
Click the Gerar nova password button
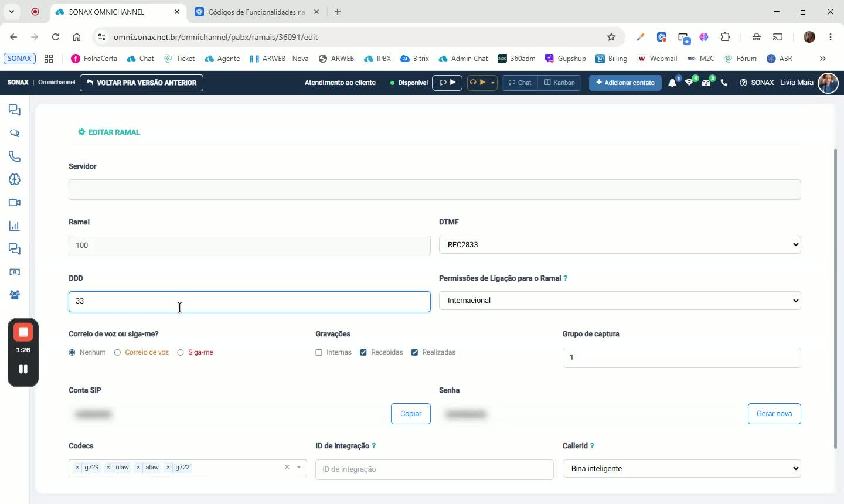(774, 414)
